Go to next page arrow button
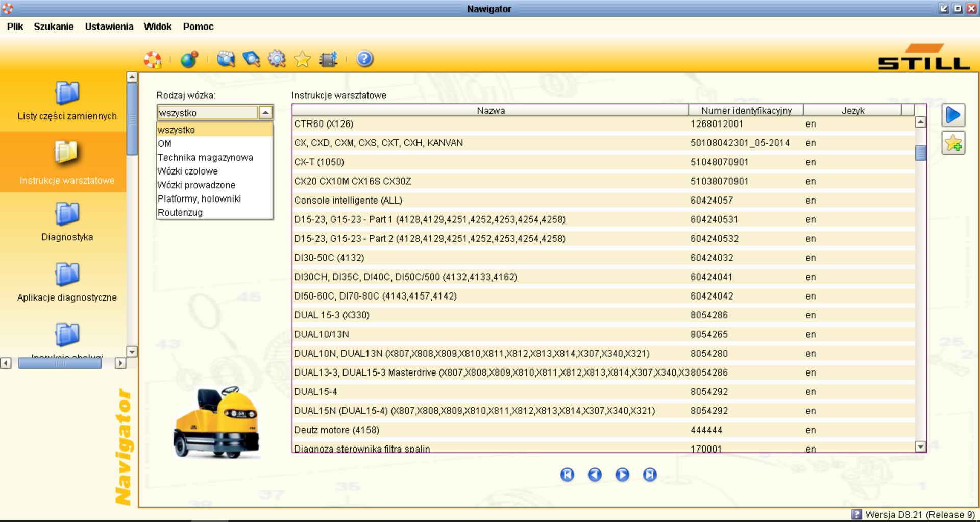This screenshot has width=980, height=522. coord(622,475)
